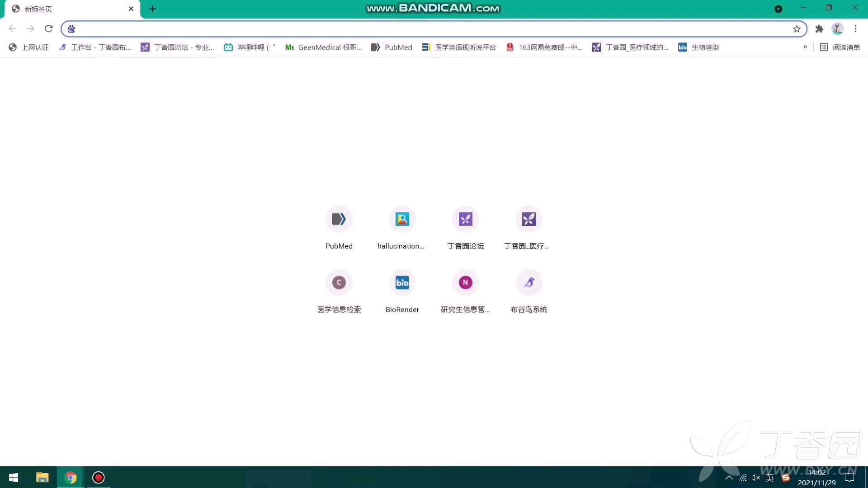Viewport: 868px width, 488px height.
Task: Open the 上网认证 bookmark
Action: click(x=28, y=47)
